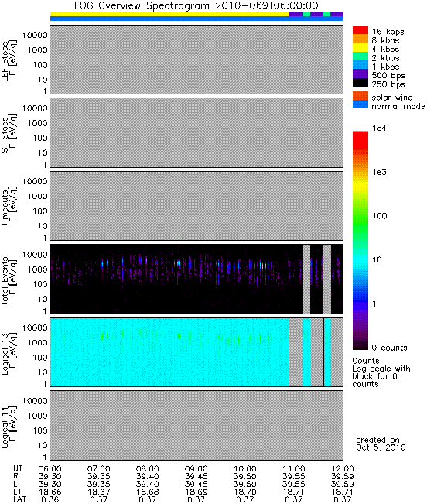Click the 1e4 color bar label
The image size is (427, 504).
(380, 129)
